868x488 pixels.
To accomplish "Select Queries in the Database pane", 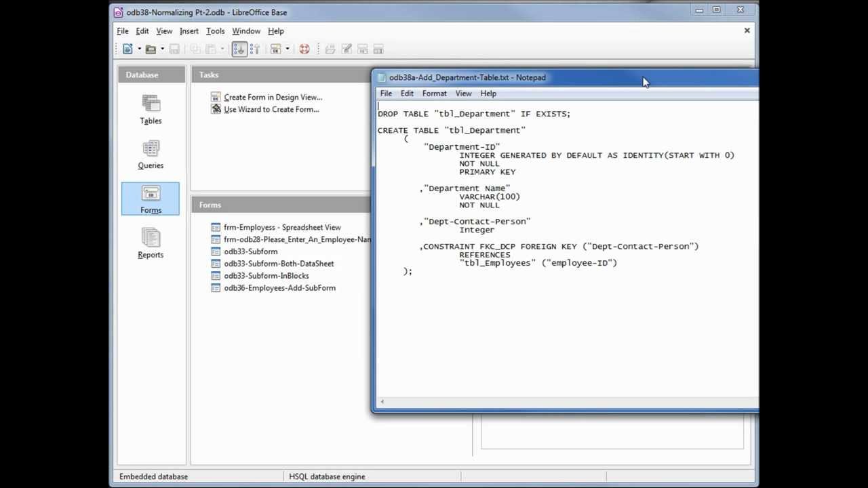I will (x=151, y=154).
